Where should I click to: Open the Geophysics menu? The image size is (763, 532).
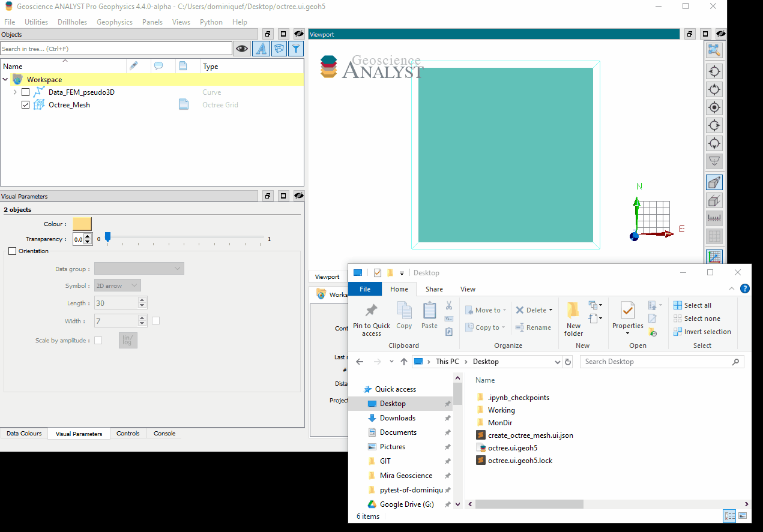point(114,22)
